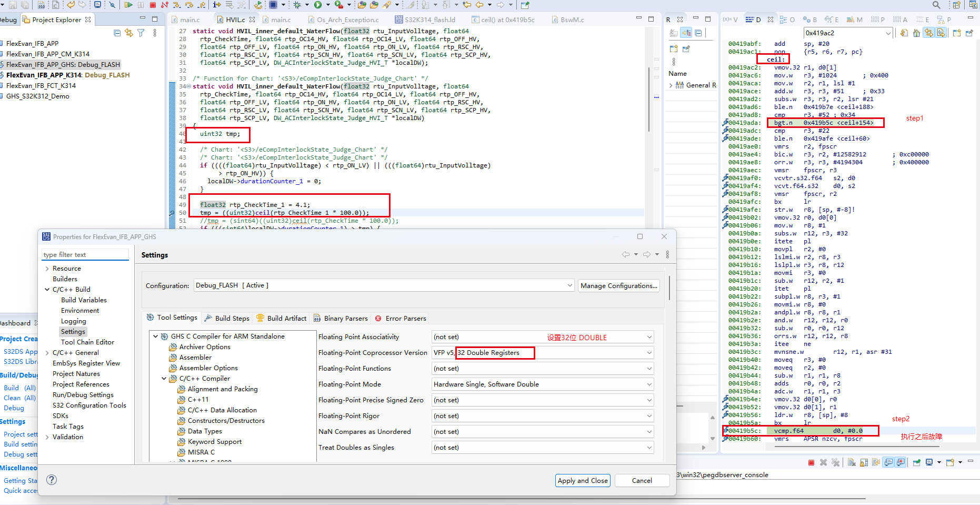This screenshot has height=505, width=980.
Task: Click the Step Over debug icon
Action: (189, 5)
